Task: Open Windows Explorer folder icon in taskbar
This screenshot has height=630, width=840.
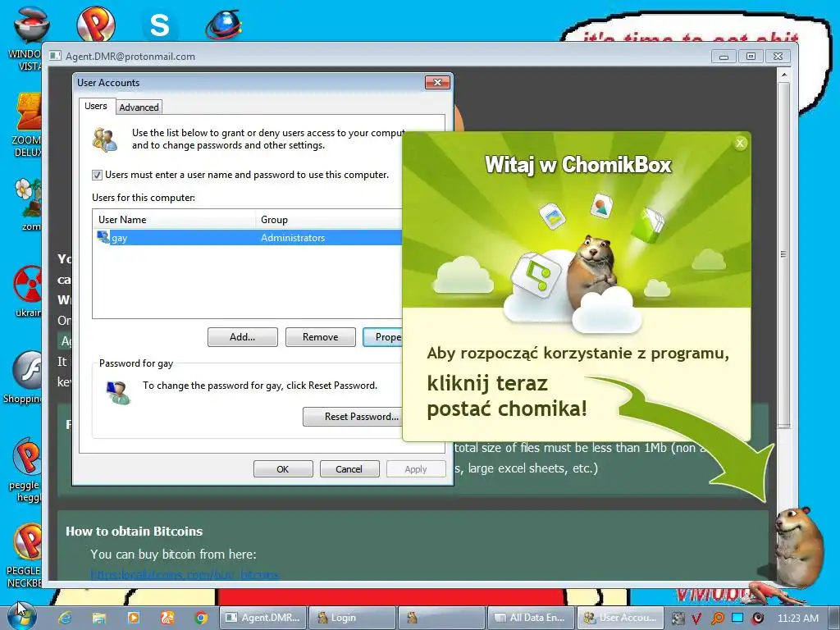Action: point(99,618)
